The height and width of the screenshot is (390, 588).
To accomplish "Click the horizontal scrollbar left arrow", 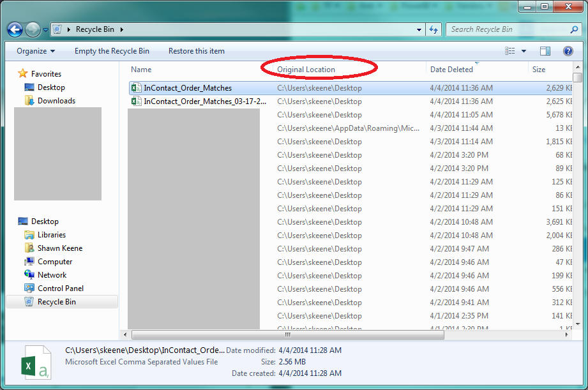I will click(x=125, y=334).
